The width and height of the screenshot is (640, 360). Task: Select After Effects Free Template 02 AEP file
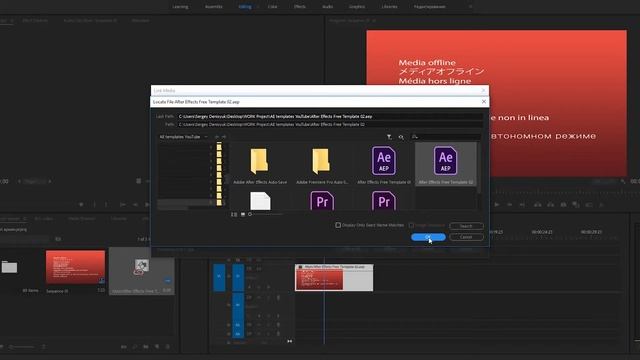(x=446, y=164)
